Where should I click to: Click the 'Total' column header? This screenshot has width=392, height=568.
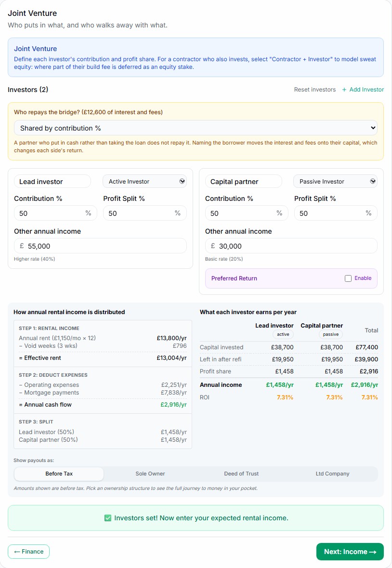pyautogui.click(x=371, y=330)
